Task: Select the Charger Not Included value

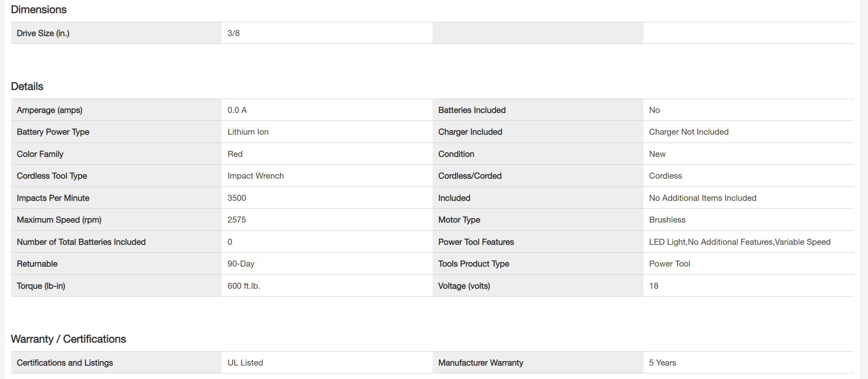Action: (688, 132)
